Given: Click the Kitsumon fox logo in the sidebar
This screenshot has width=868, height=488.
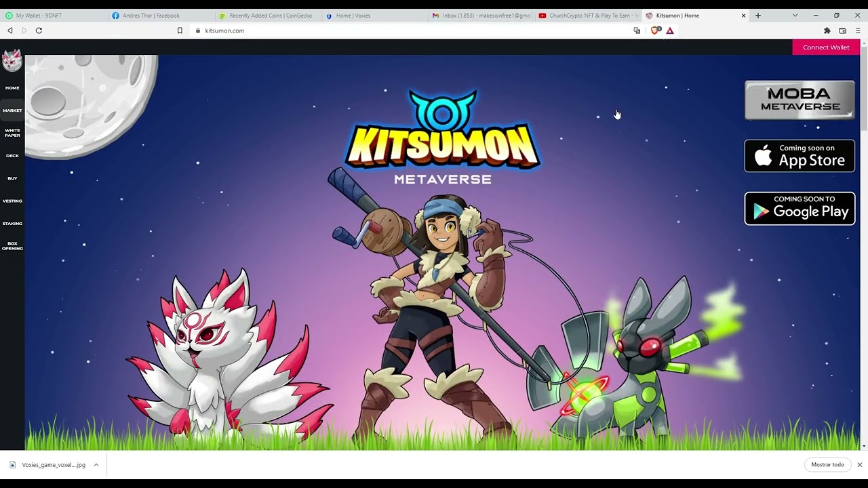Looking at the screenshot, I should [x=12, y=60].
